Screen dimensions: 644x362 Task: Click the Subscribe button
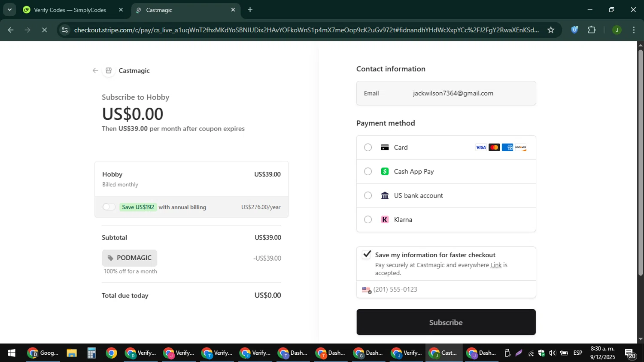(x=446, y=322)
